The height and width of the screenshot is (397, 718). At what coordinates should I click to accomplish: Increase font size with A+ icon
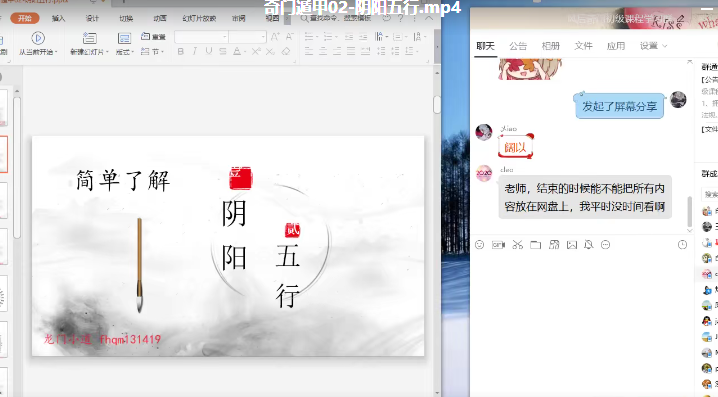275,37
